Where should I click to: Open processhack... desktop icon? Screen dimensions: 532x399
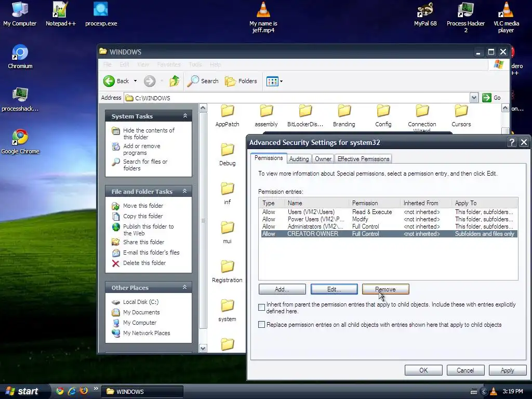click(x=20, y=99)
